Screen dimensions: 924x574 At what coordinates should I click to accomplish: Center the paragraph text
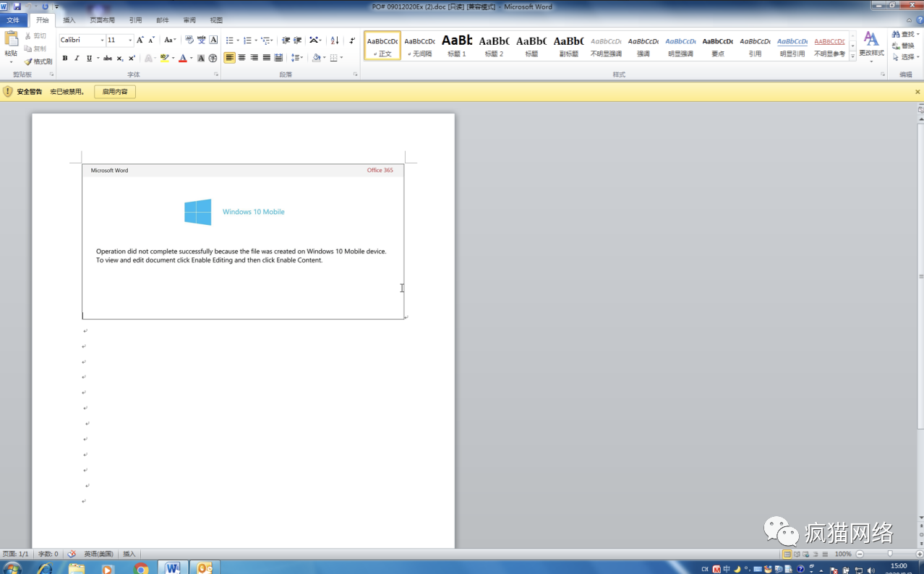point(241,58)
